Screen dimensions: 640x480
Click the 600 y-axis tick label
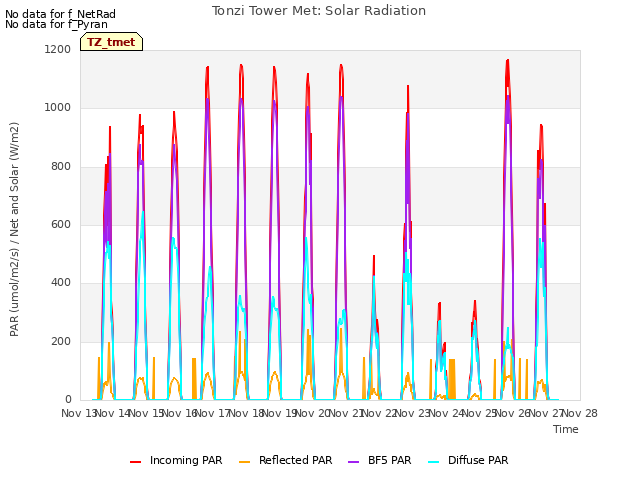click(x=61, y=224)
